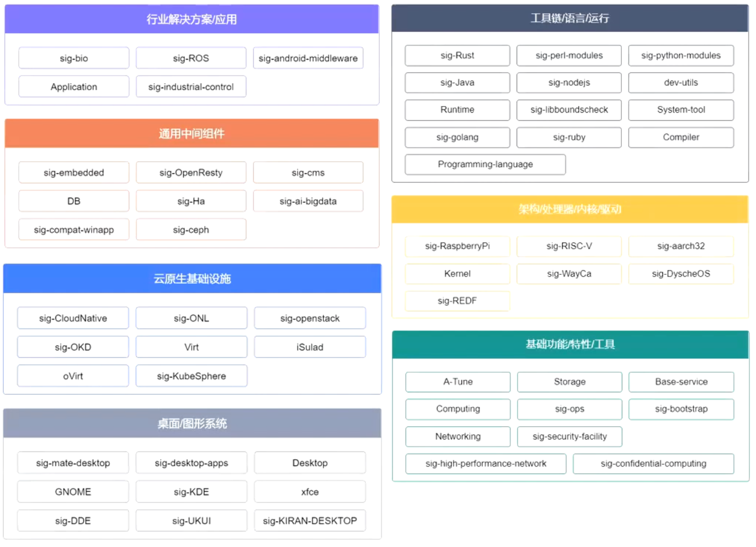This screenshot has width=756, height=547.
Task: Click the Desktop group box
Action: pos(310,463)
